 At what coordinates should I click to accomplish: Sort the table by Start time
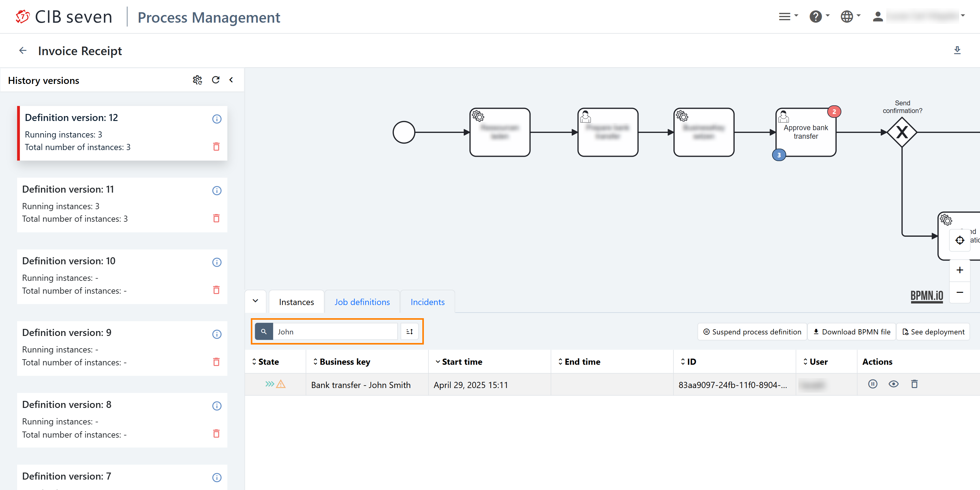pyautogui.click(x=459, y=361)
